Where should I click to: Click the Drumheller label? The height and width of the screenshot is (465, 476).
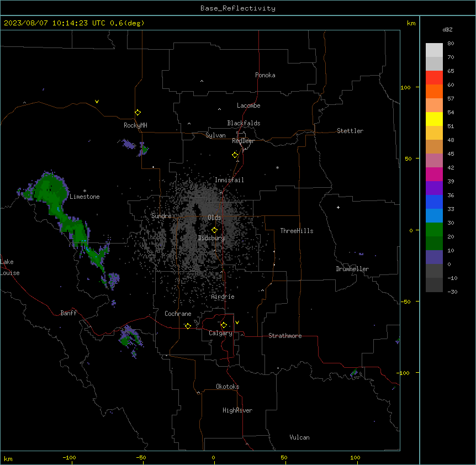tap(352, 269)
